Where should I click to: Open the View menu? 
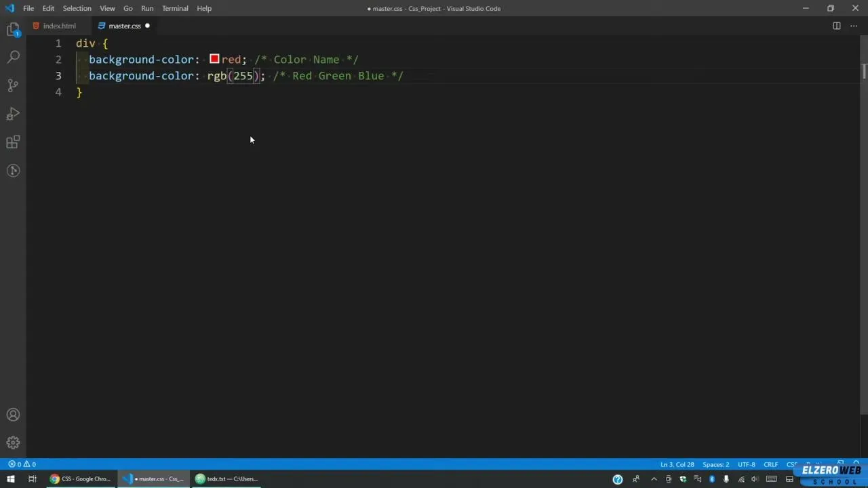point(107,8)
